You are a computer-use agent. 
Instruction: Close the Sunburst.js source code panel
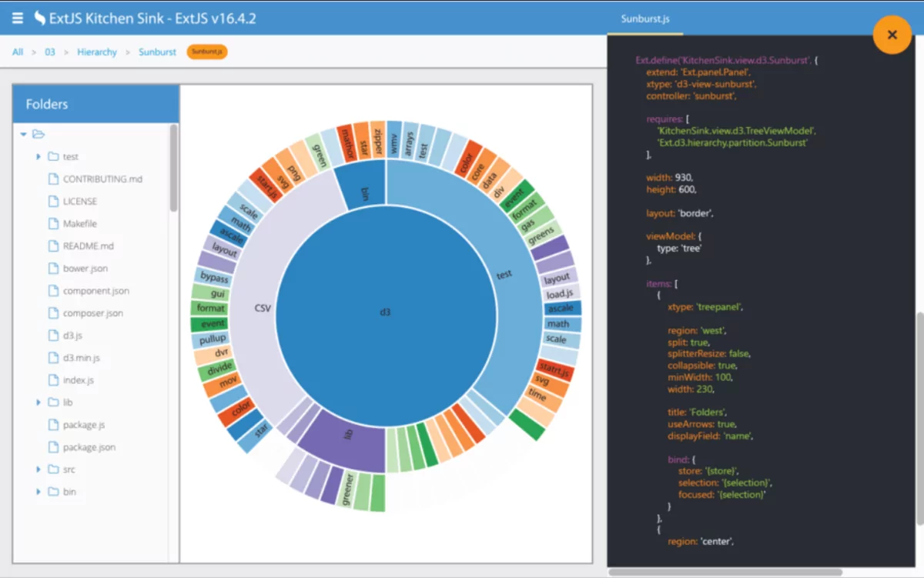[892, 35]
